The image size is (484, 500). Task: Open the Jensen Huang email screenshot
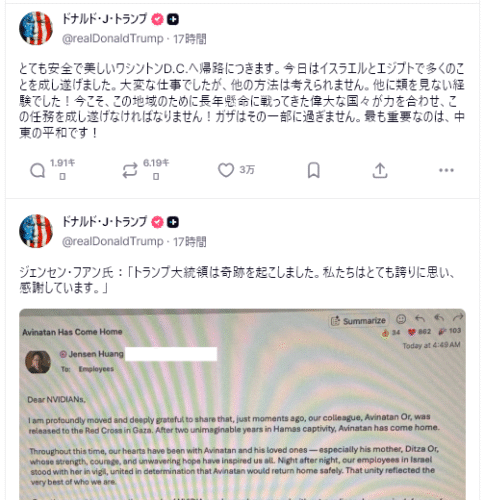point(242,404)
